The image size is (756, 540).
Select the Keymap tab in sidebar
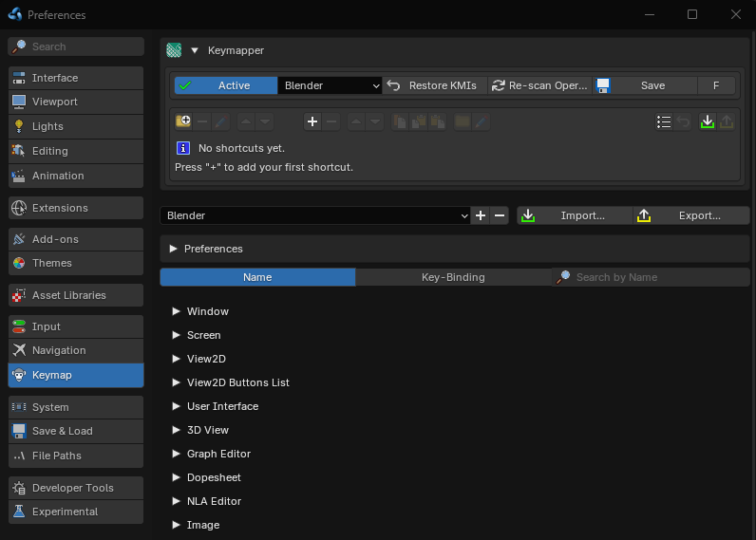[x=76, y=375]
